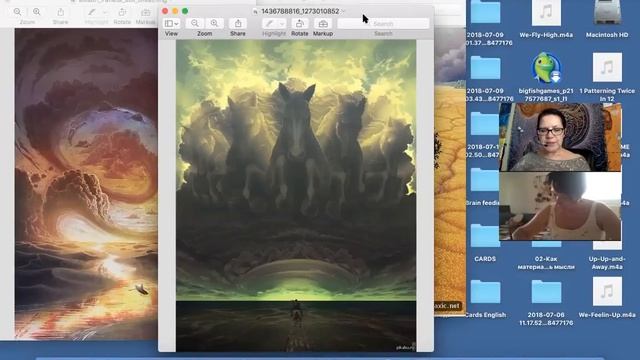The width and height of the screenshot is (640, 360).
Task: Click the lower video tile participant
Action: [x=560, y=206]
